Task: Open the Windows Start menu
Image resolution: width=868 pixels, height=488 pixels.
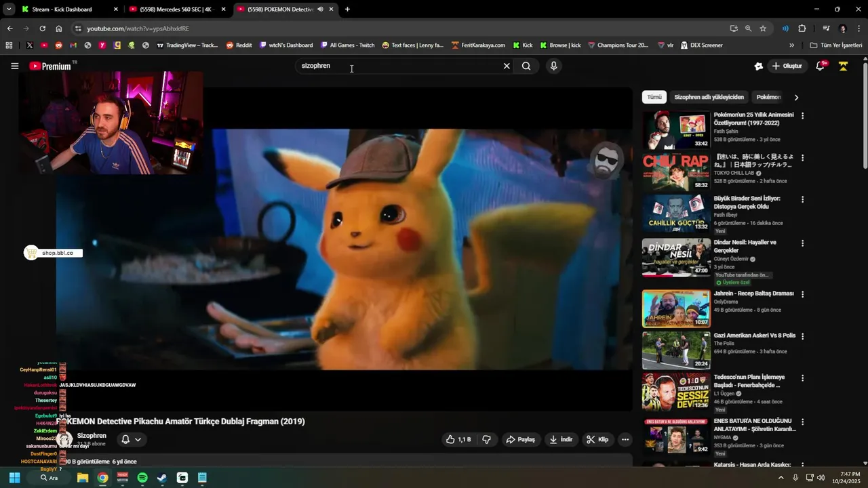Action: [14, 478]
